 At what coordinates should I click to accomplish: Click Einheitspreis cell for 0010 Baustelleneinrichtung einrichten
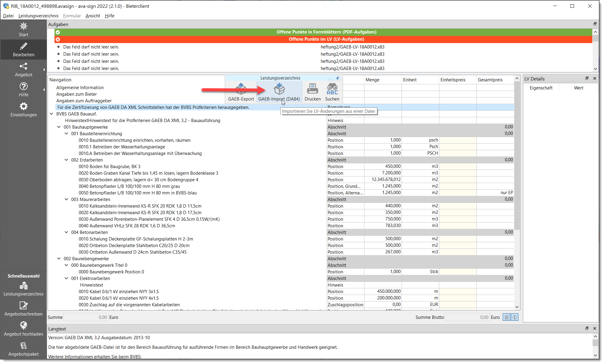tap(458, 140)
